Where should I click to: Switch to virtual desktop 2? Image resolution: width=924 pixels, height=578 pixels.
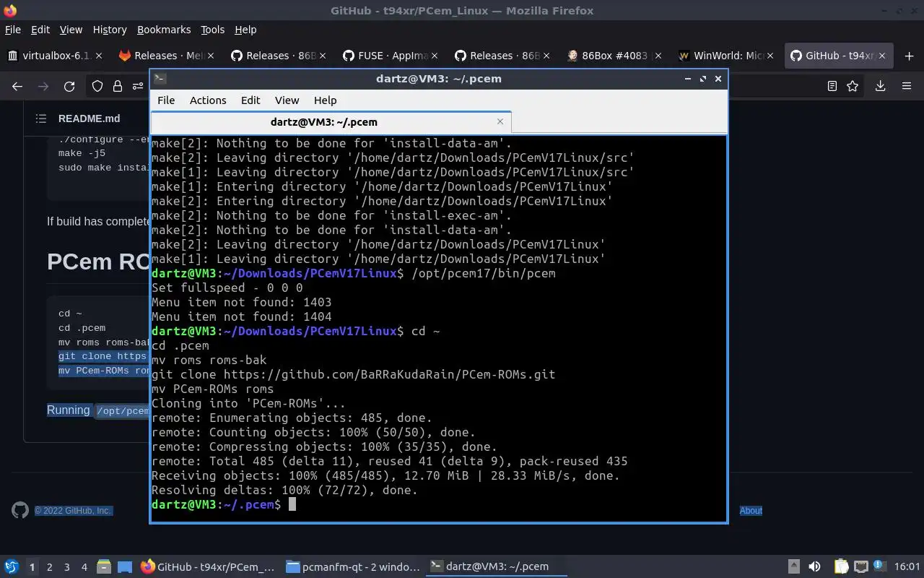pos(49,567)
